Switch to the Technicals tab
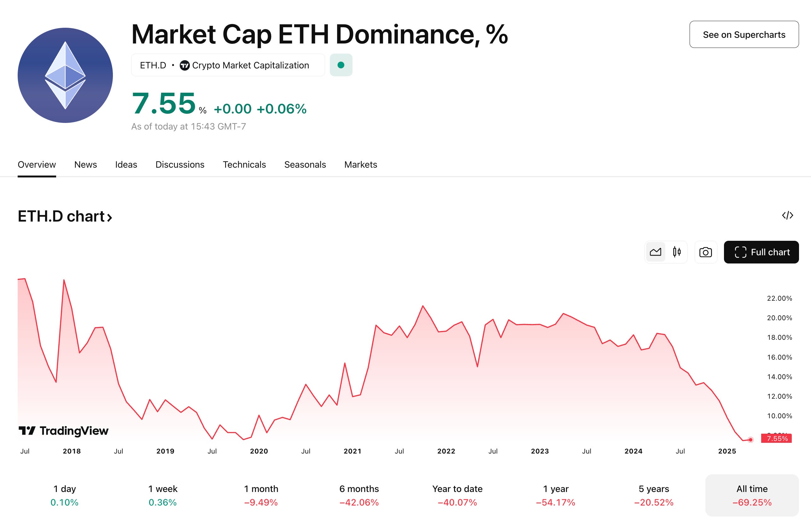 point(244,165)
